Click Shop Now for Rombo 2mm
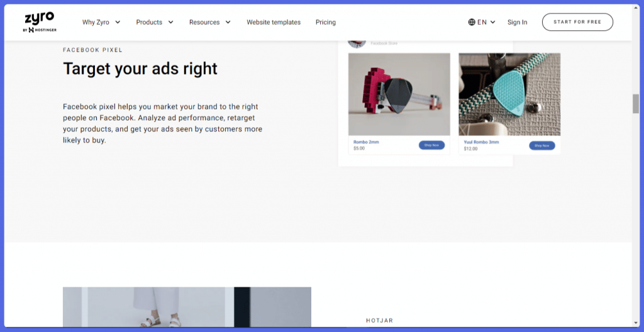 pos(431,145)
